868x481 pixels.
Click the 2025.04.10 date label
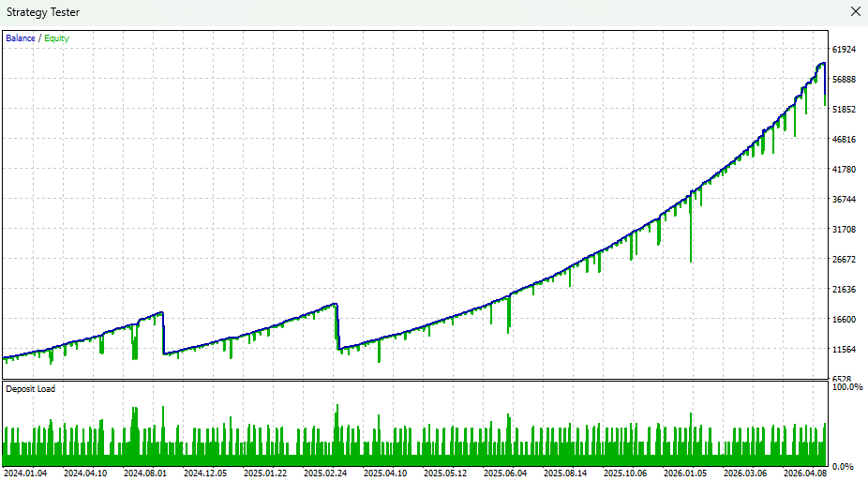point(385,473)
